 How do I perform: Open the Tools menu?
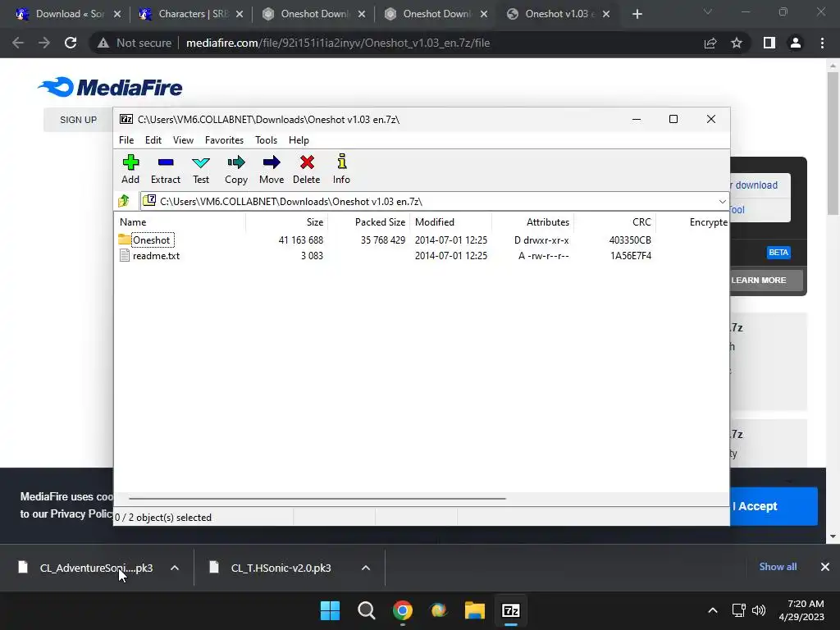coord(267,139)
